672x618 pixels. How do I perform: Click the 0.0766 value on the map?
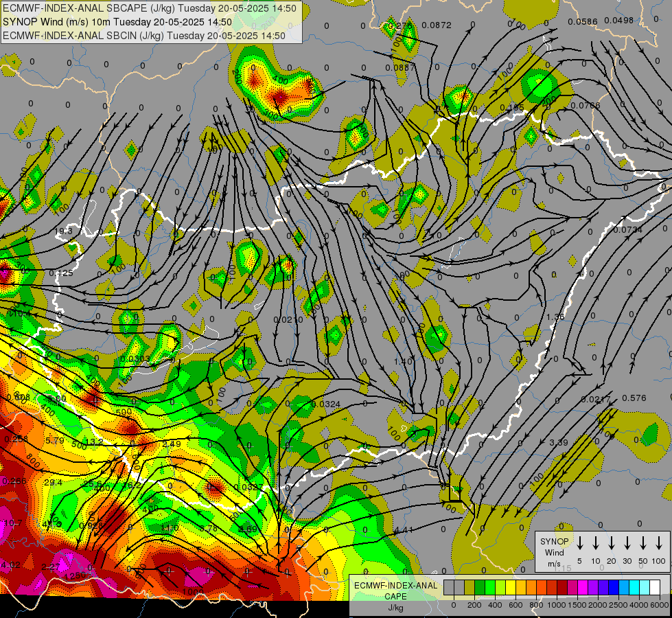click(586, 105)
